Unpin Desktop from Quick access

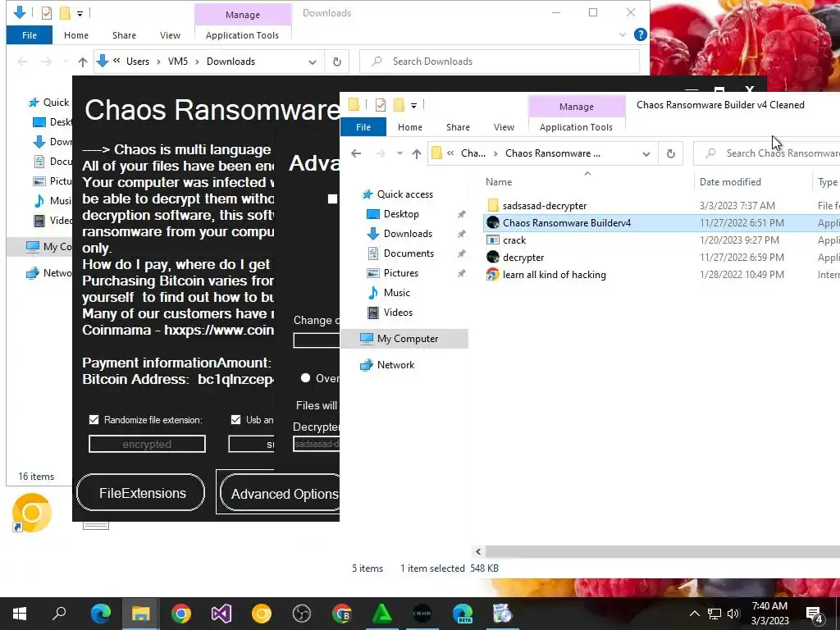[461, 214]
